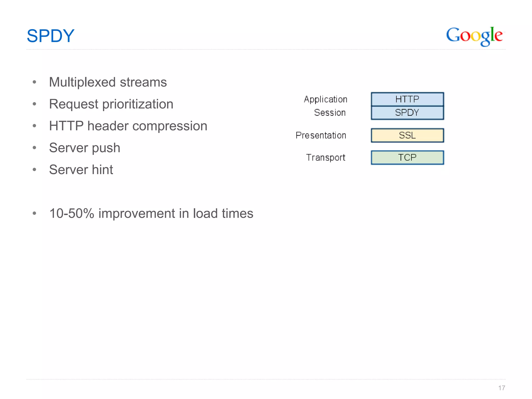Select the HTTP layer box
Image resolution: width=532 pixels, height=399 pixels.
point(407,99)
